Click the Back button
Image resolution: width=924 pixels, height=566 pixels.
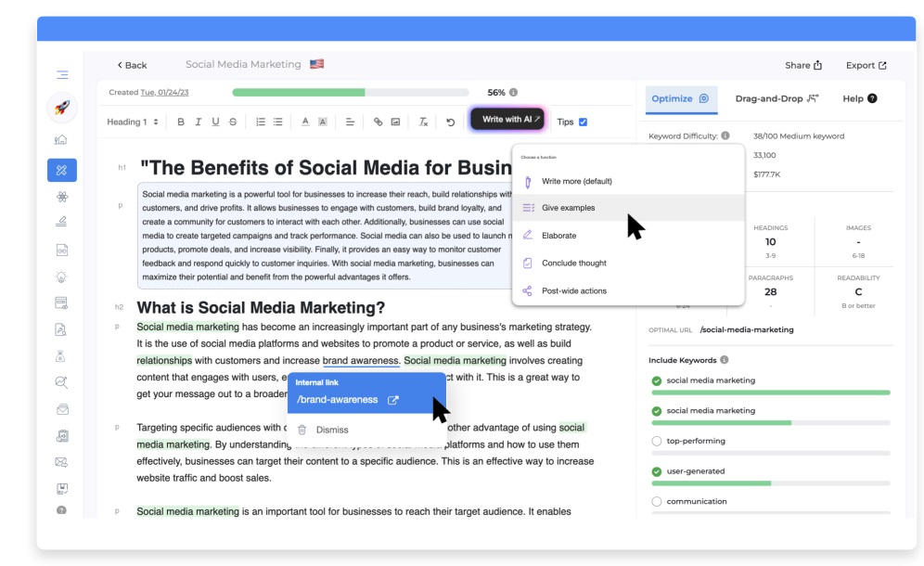[132, 65]
